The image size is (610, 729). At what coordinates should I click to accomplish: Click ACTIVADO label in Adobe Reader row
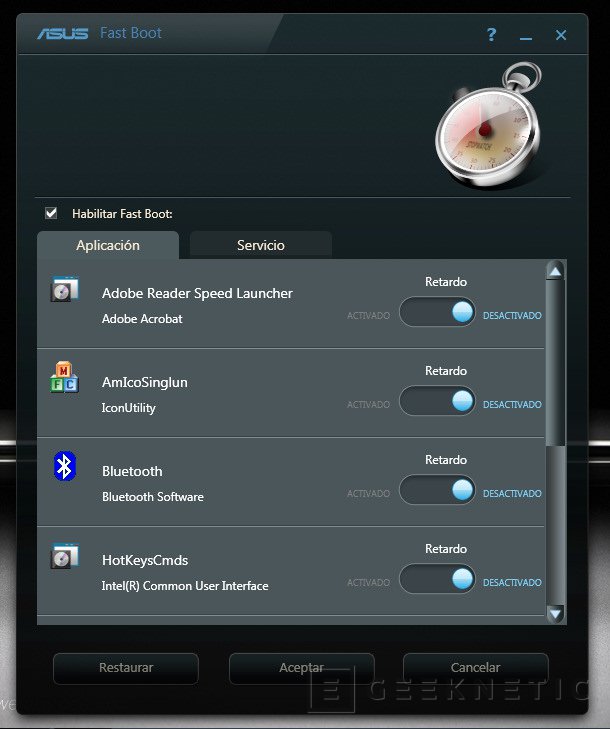click(368, 316)
